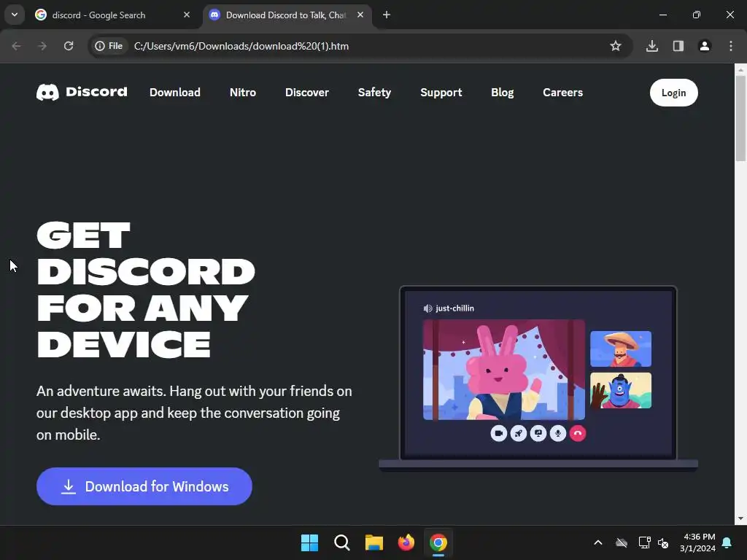Open the Chrome profile icon
Screen dimensions: 747x560
[704, 46]
